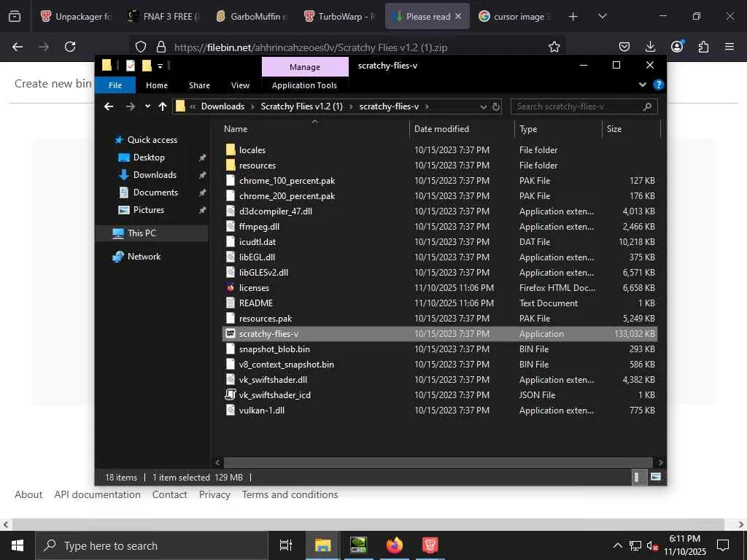747x560 pixels.
Task: Click the Explorer search magnifier icon
Action: 647,106
